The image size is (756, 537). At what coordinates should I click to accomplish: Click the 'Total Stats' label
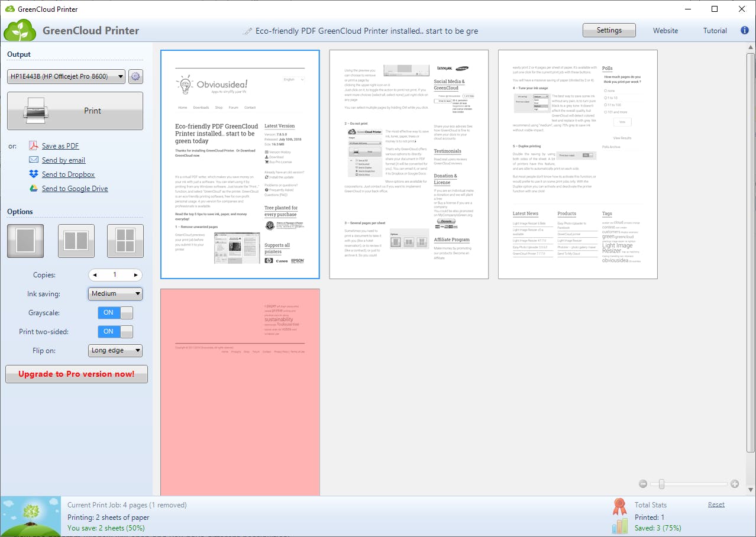(x=651, y=505)
